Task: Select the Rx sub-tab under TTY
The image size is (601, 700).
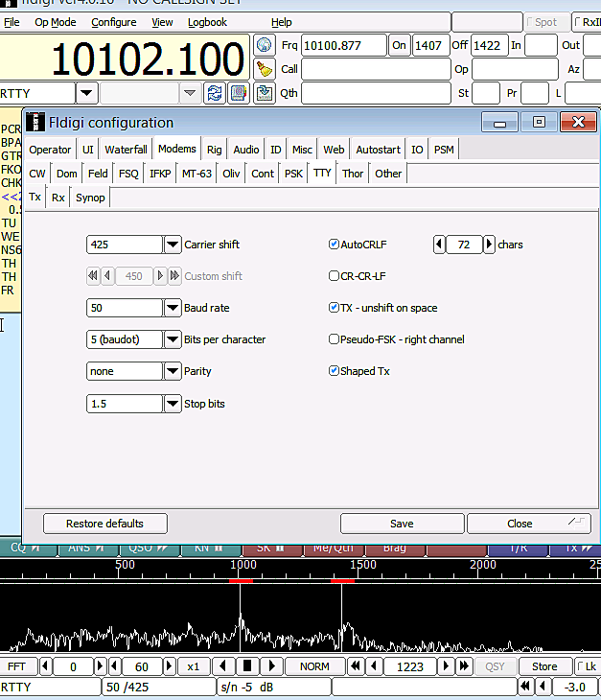Action: pyautogui.click(x=58, y=198)
